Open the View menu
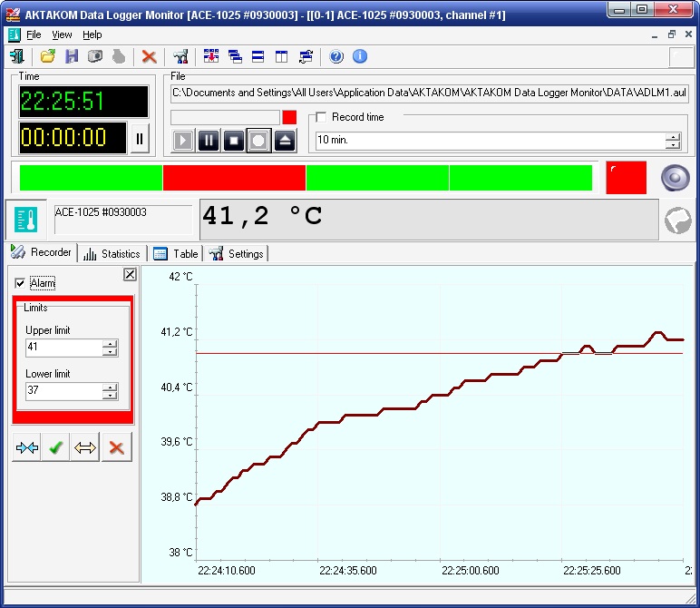Image resolution: width=700 pixels, height=608 pixels. coord(62,34)
